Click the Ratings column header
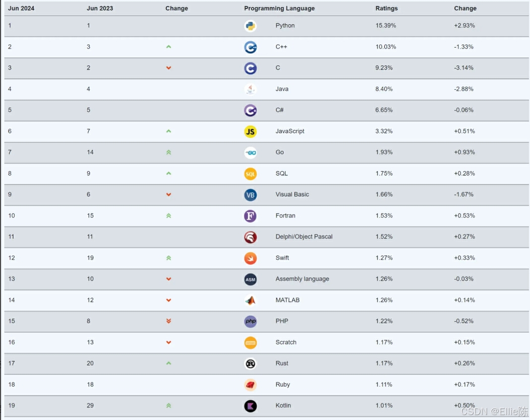 pyautogui.click(x=386, y=8)
